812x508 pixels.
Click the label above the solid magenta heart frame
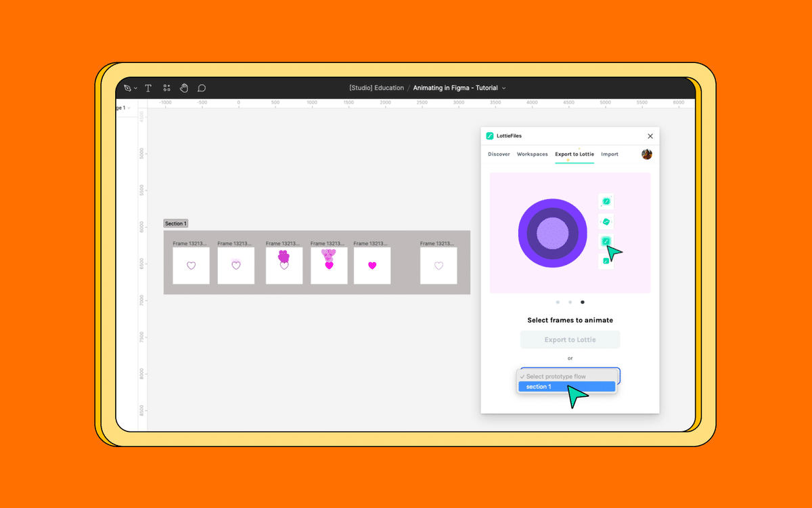tap(371, 243)
